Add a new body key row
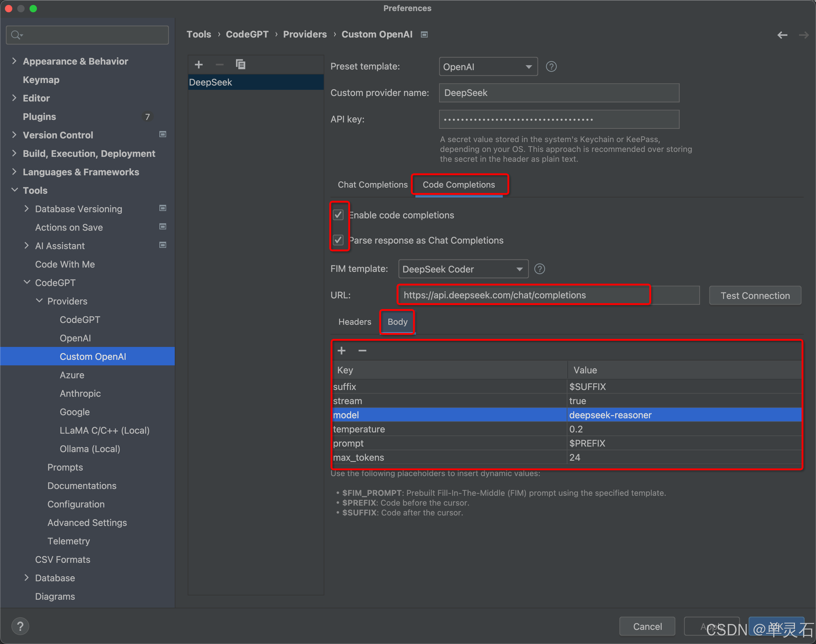816x644 pixels. pos(342,351)
